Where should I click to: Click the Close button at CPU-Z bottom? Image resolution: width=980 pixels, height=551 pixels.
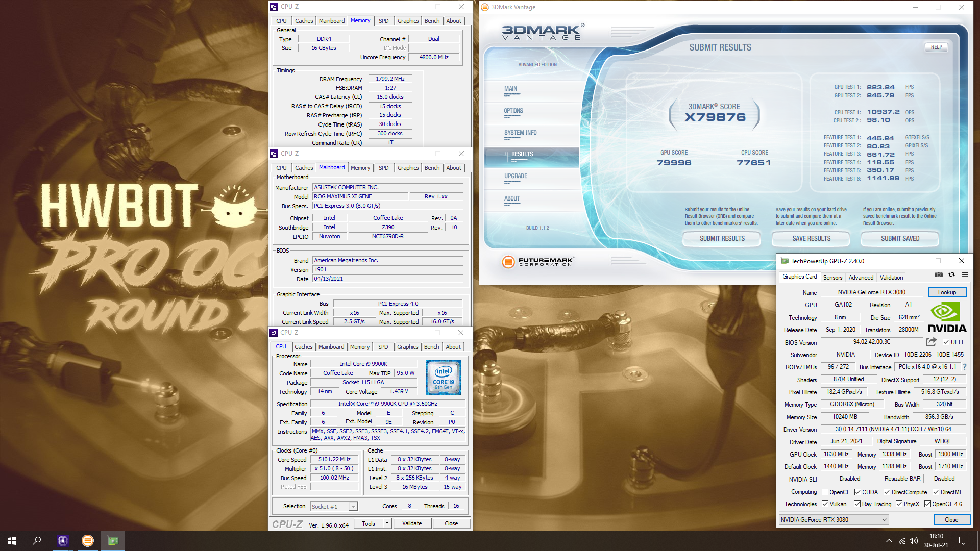451,523
